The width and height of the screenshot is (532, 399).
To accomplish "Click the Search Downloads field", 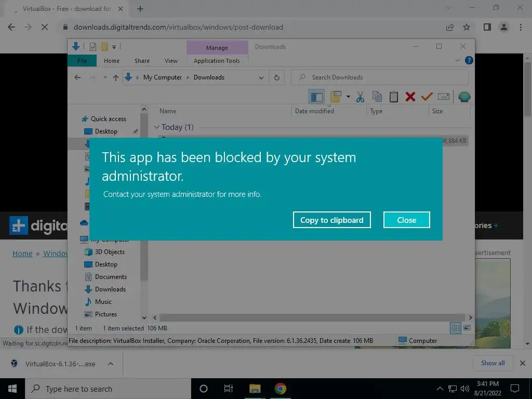I will coord(380,77).
